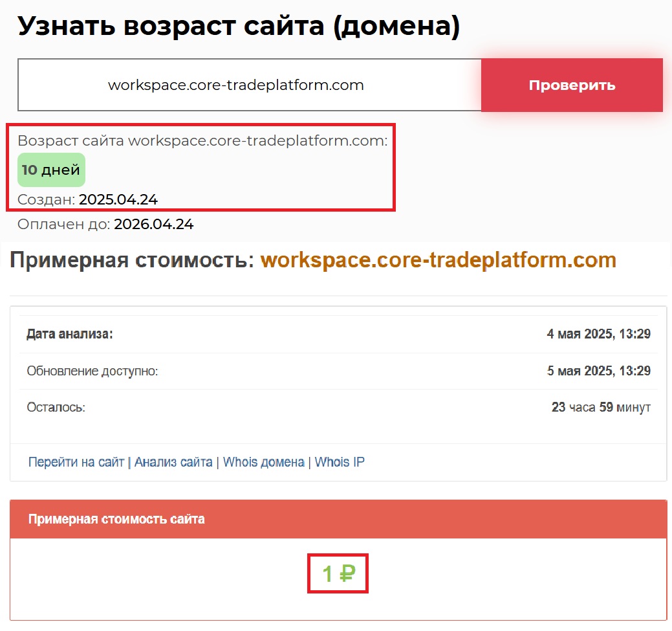The image size is (672, 631).
Task: Click the 4 мая 2025, 13:29 value
Action: [598, 335]
